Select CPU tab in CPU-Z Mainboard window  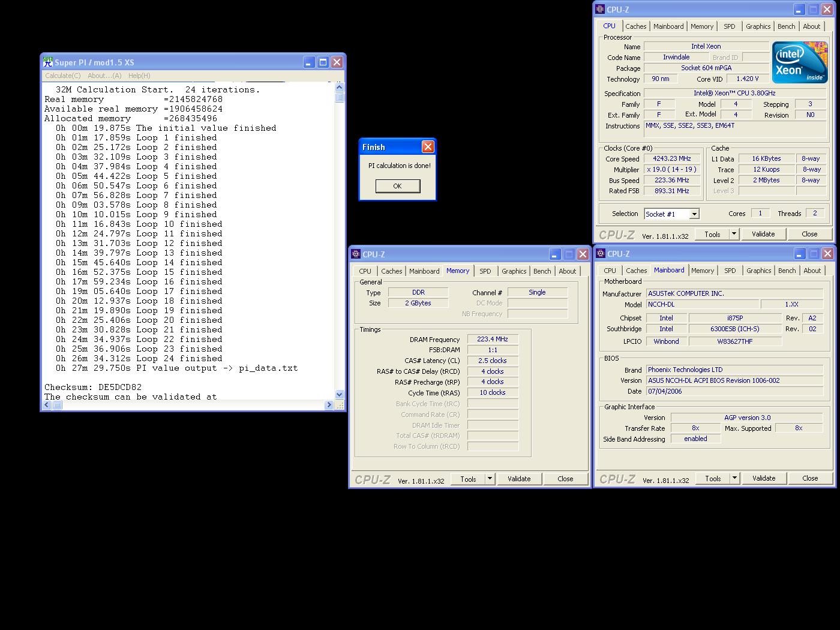(x=610, y=271)
